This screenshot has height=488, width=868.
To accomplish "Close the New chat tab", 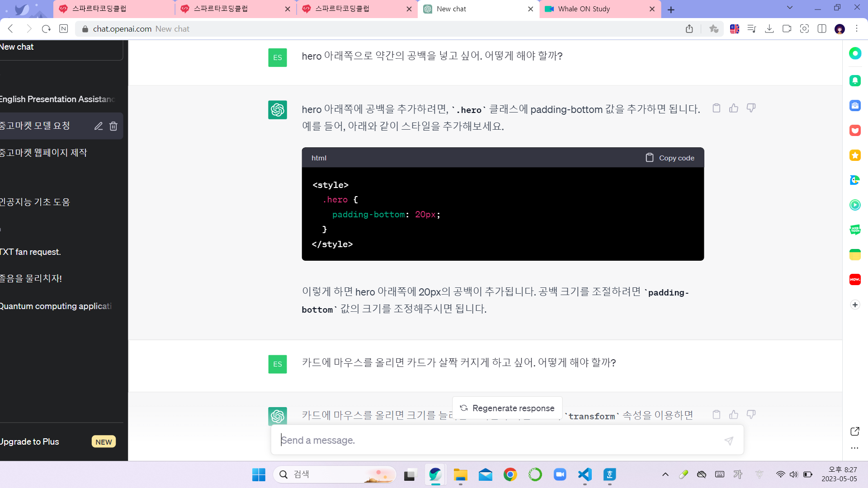I will pos(531,9).
